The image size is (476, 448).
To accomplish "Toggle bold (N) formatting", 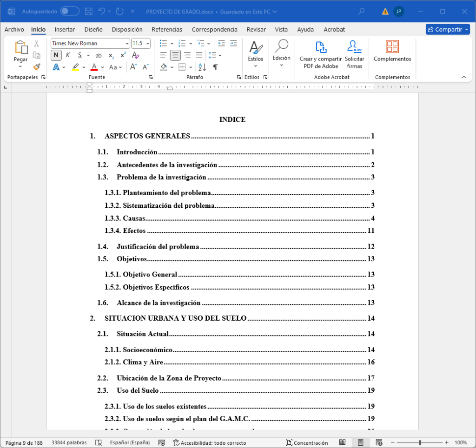I will (56, 55).
